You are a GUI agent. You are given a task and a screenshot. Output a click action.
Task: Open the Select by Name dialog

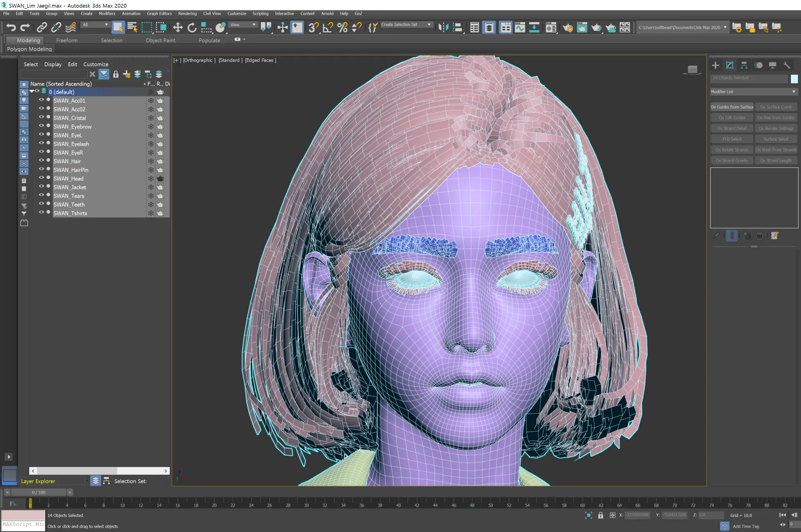tap(132, 28)
